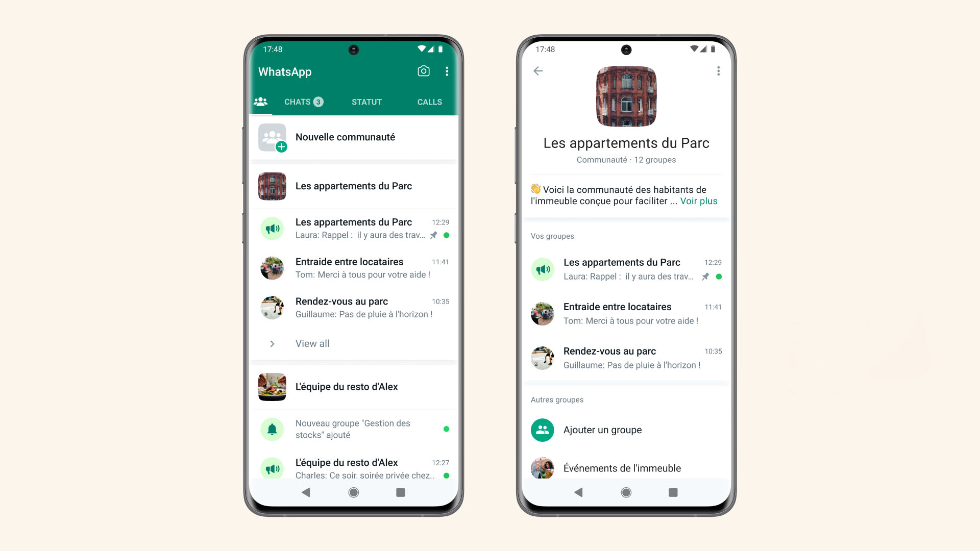Image resolution: width=980 pixels, height=551 pixels.
Task: Tap the muted speaker icon on L'équipe du resto d'Alex
Action: tap(272, 468)
